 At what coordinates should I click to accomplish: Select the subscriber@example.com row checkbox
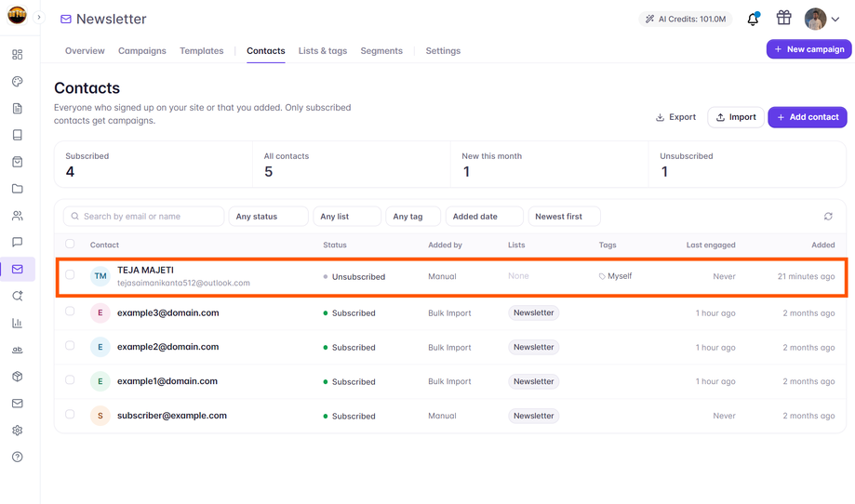point(70,414)
